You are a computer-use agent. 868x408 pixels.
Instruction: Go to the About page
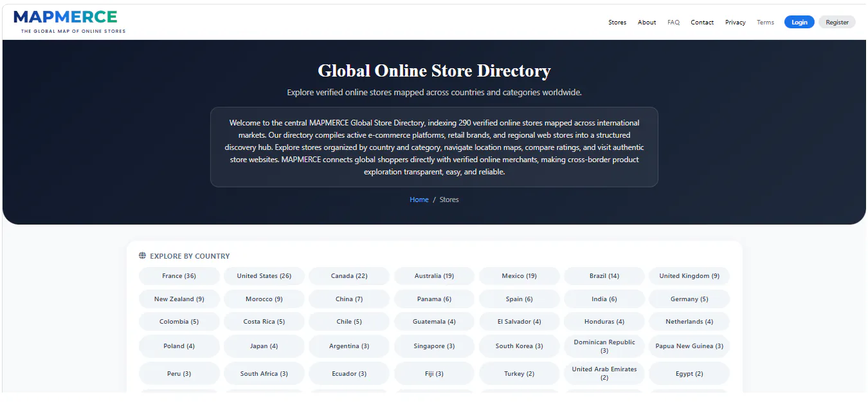tap(647, 22)
